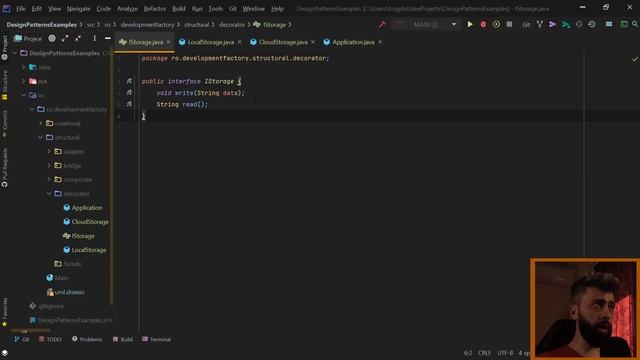
Task: Expand the out folder
Action: point(24,81)
